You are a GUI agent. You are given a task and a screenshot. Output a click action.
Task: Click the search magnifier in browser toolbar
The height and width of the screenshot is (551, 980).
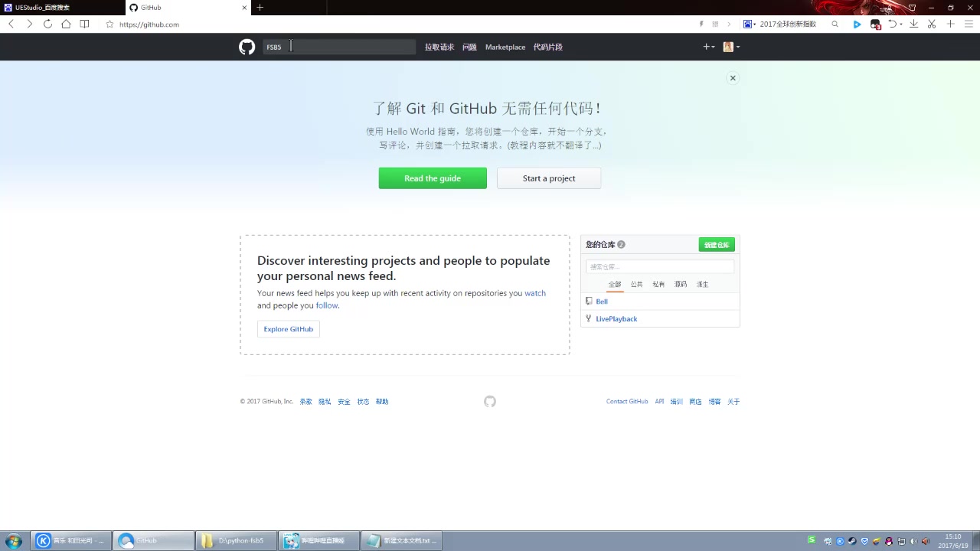835,24
